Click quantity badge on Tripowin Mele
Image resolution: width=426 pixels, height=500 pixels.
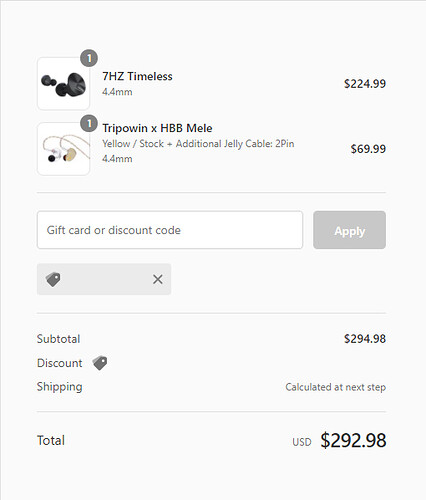point(89,124)
